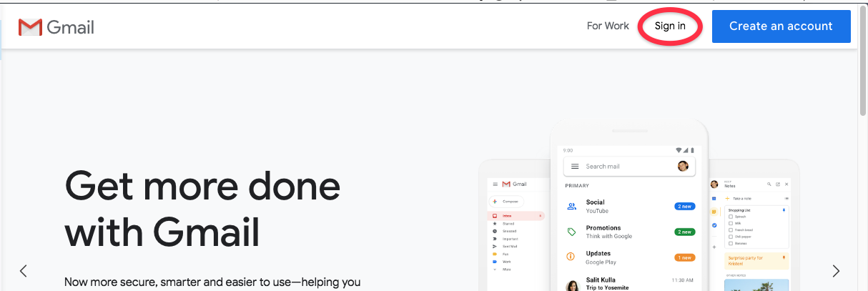Click the plus add-on icon in side panel

(714, 247)
